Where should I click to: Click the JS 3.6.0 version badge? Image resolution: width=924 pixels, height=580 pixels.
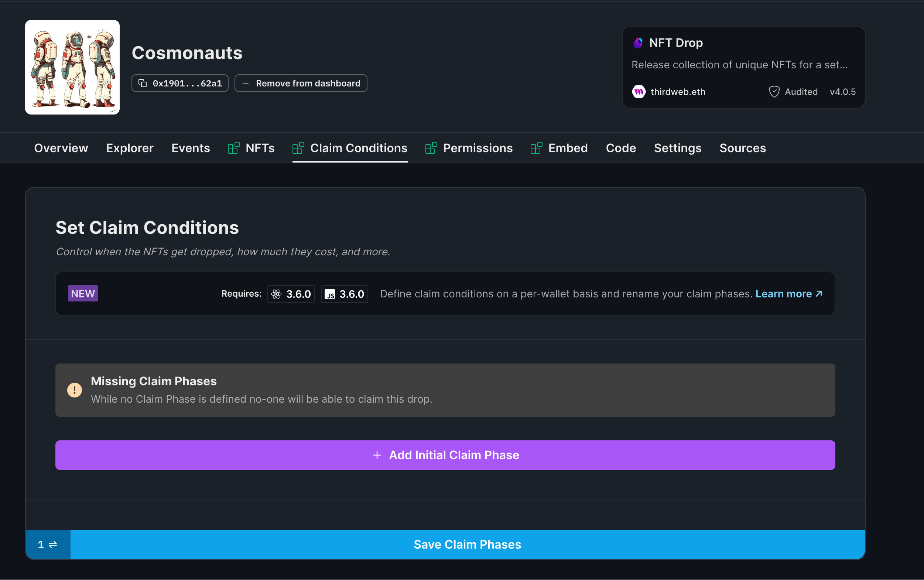344,294
